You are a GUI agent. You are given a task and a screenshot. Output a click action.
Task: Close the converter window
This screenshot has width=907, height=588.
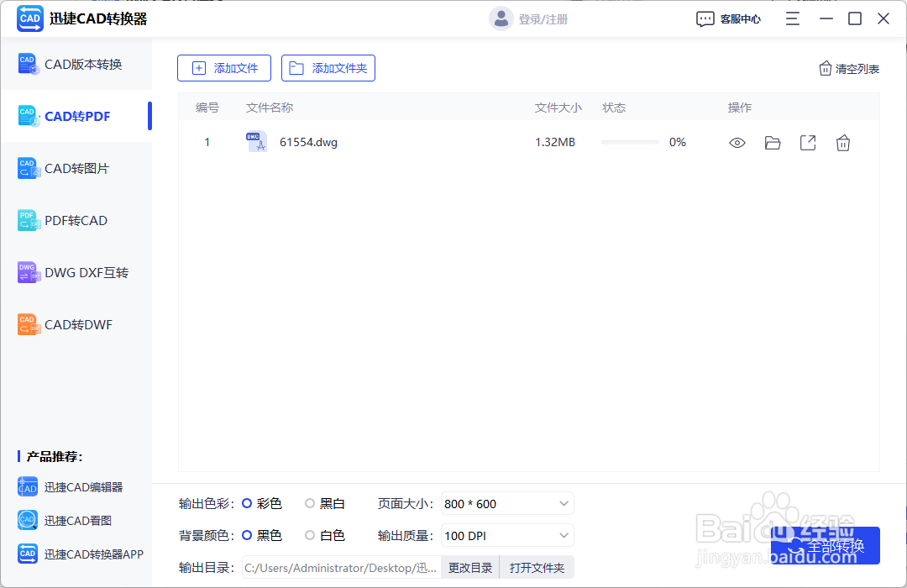(883, 19)
